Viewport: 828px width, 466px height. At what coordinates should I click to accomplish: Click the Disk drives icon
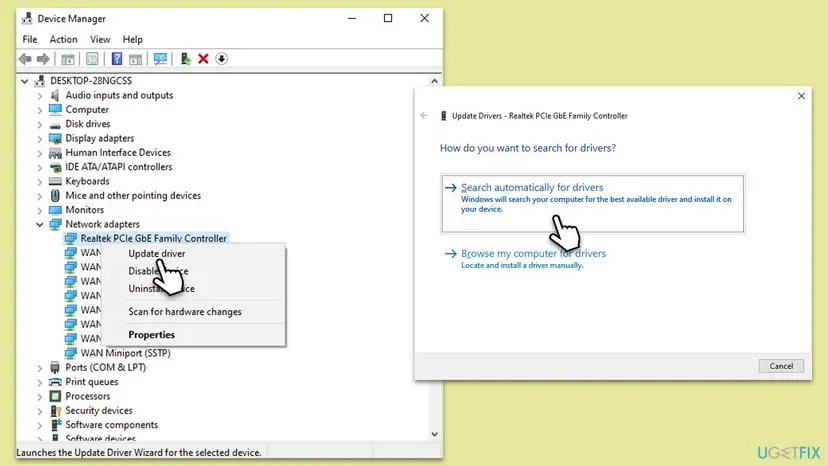click(x=55, y=124)
